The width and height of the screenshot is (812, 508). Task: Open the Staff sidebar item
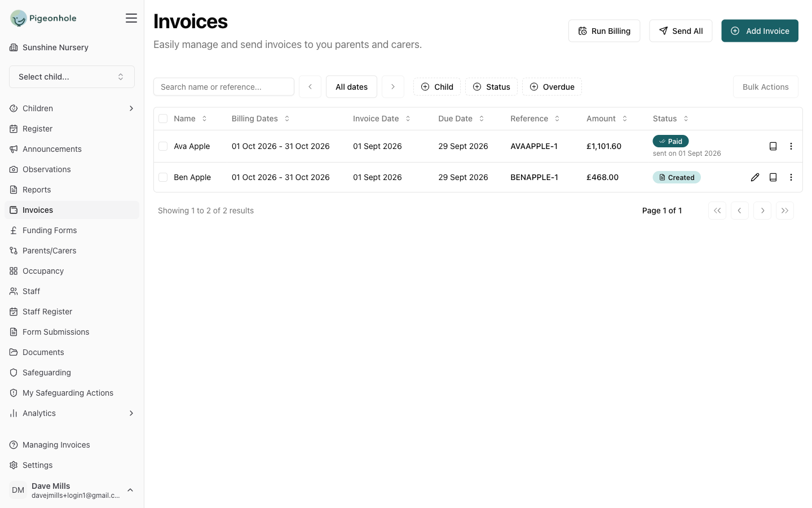click(72, 291)
